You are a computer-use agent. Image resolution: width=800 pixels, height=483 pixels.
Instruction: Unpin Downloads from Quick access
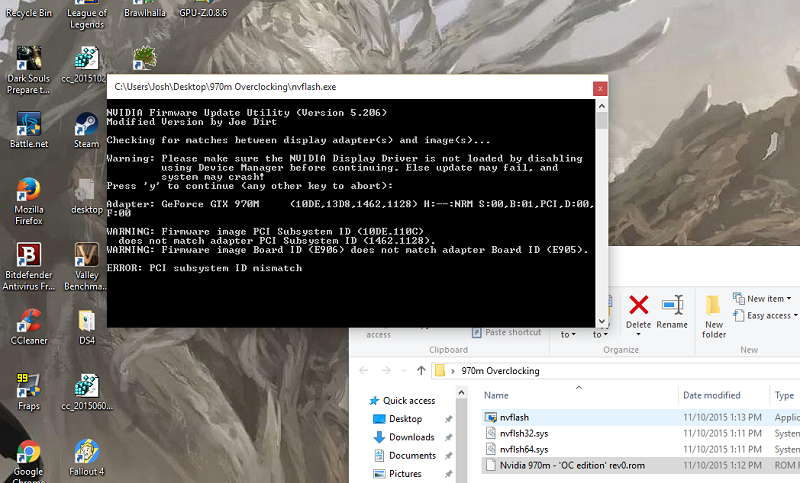[448, 438]
